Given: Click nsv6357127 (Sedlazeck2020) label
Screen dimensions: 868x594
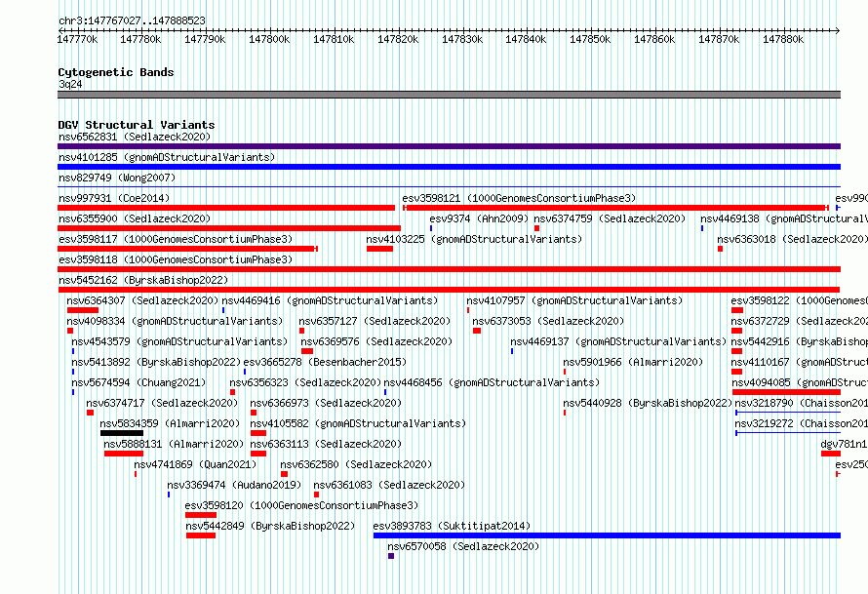Looking at the screenshot, I should (x=375, y=321).
